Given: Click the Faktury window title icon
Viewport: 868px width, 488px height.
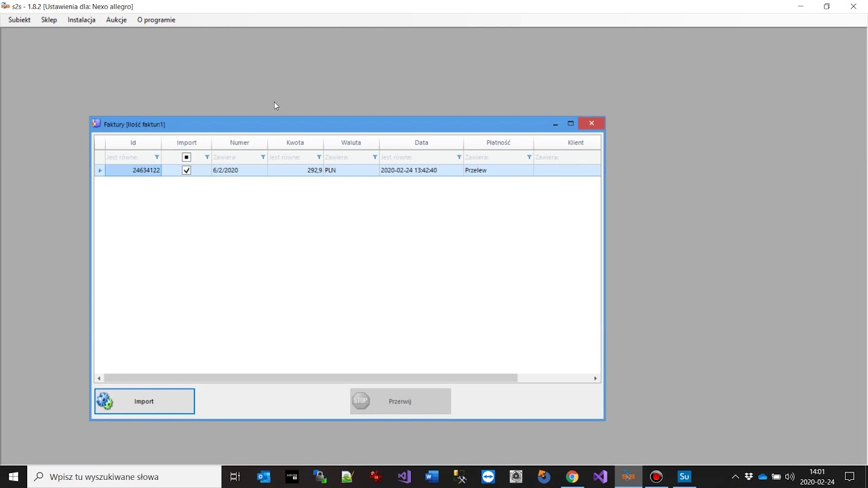Looking at the screenshot, I should tap(97, 124).
